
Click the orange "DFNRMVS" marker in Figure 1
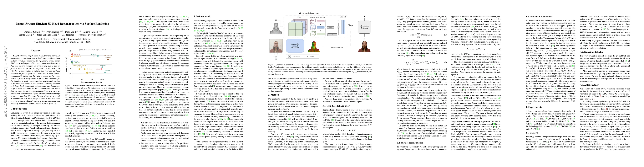[x=72, y=56]
